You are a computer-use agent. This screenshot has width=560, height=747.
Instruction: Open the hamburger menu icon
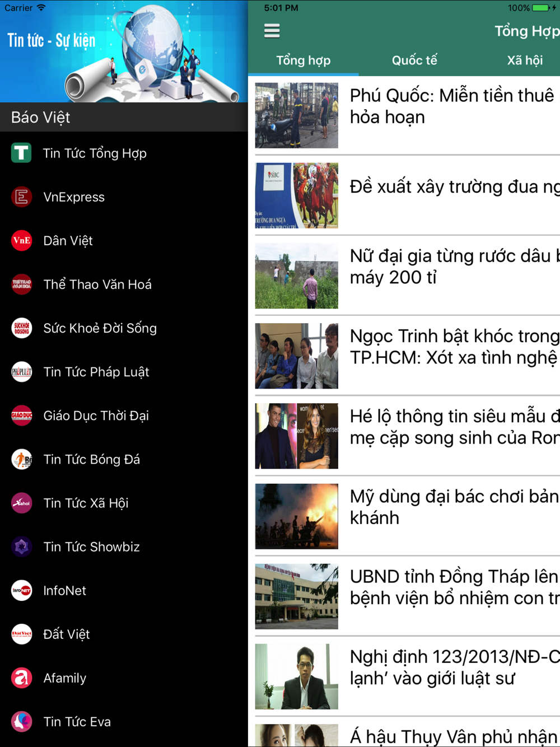click(x=272, y=31)
